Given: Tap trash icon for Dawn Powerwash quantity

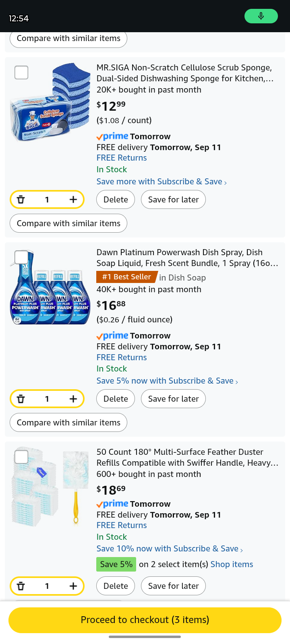Looking at the screenshot, I should [x=21, y=399].
